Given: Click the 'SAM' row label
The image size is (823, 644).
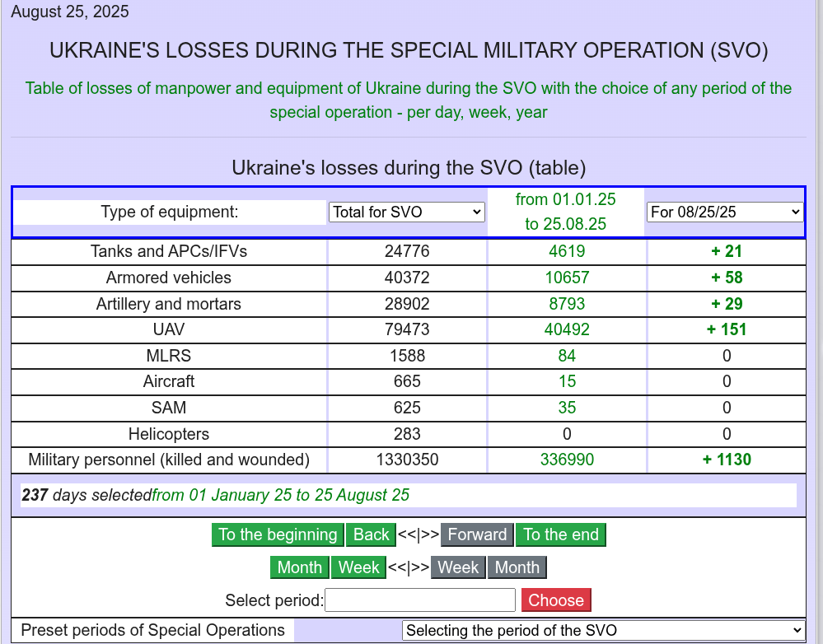Looking at the screenshot, I should pyautogui.click(x=169, y=408).
